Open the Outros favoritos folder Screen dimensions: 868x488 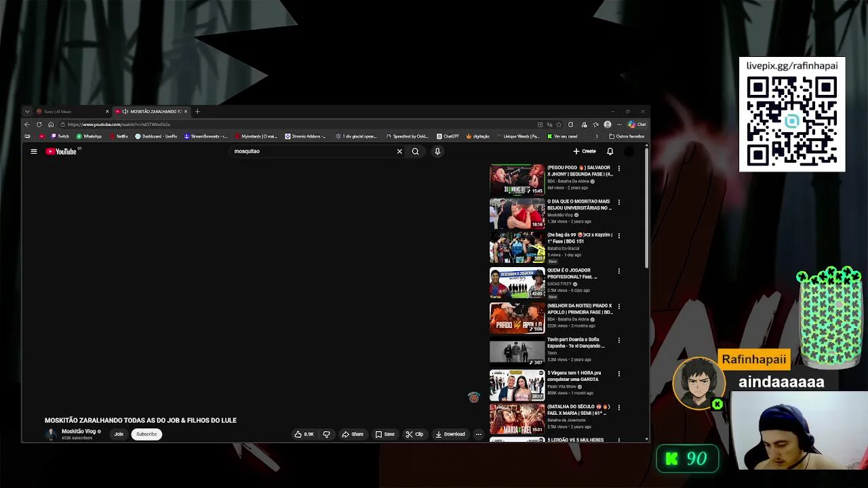tap(627, 136)
